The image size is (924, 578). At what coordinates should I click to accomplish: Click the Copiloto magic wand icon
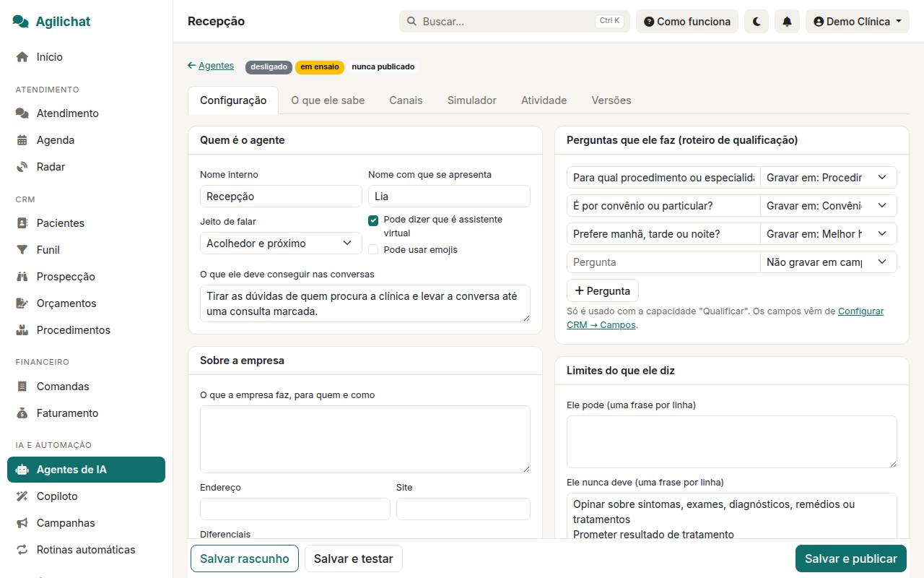point(22,496)
